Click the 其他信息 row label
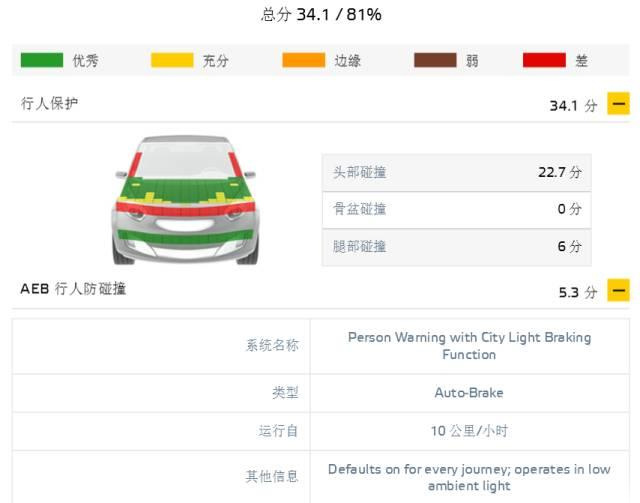Viewport: 640px width, 503px height. click(x=272, y=476)
